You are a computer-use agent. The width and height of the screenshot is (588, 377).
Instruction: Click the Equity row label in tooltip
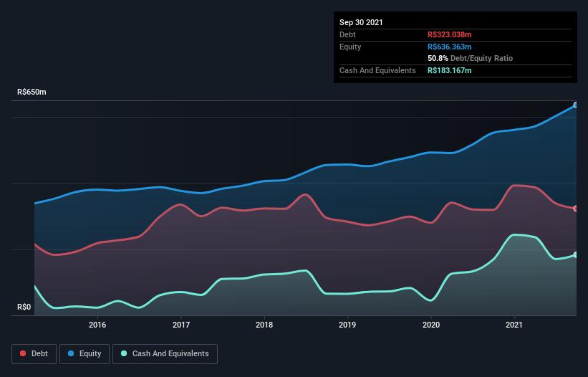350,47
